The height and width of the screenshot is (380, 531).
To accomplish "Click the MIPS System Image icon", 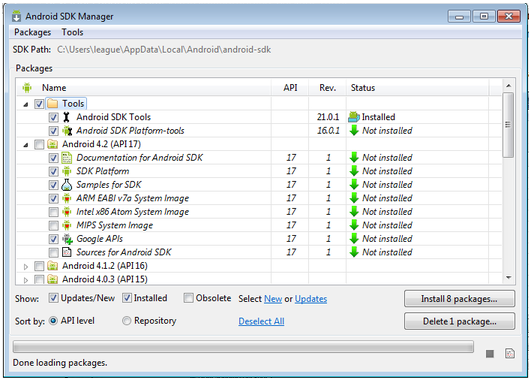I will [67, 225].
